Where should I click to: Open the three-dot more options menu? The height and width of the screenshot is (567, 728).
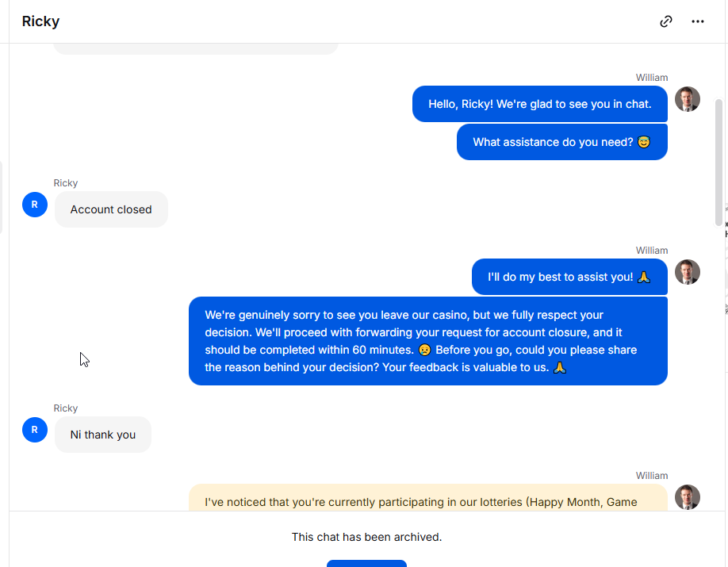tap(697, 21)
